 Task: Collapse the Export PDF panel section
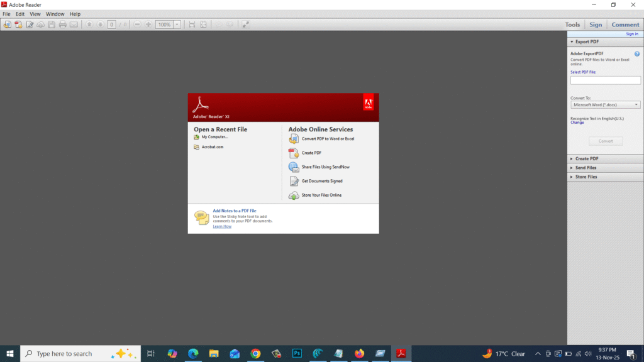click(x=587, y=41)
